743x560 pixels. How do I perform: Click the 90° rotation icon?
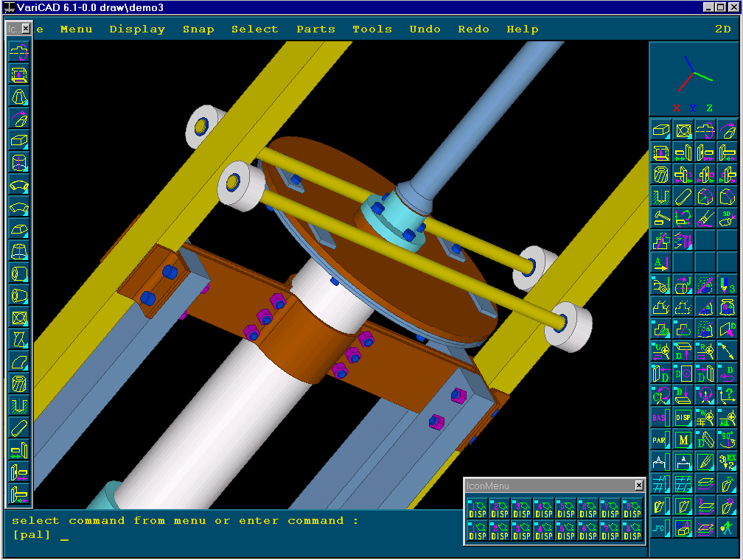[728, 440]
